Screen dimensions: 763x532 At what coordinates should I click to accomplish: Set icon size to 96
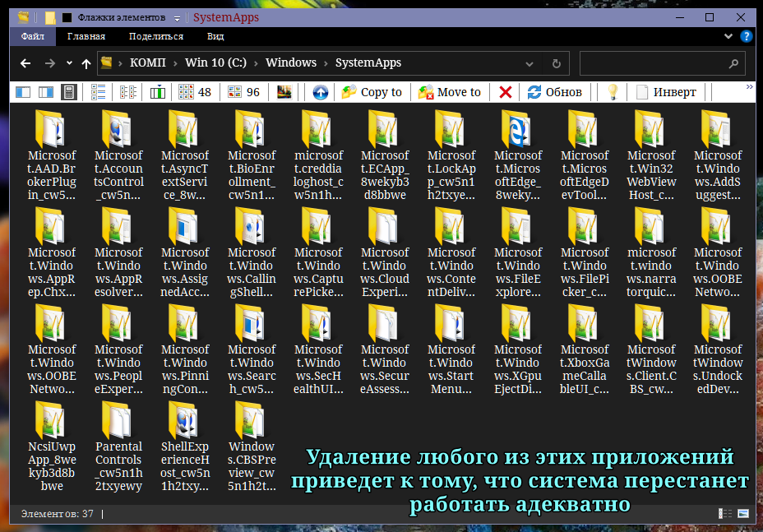coord(244,92)
